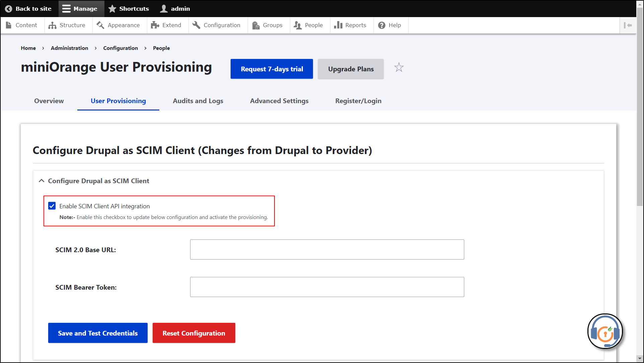Focus the SCIM Bearer Token field
Viewport: 644px width, 363px height.
pyautogui.click(x=327, y=287)
